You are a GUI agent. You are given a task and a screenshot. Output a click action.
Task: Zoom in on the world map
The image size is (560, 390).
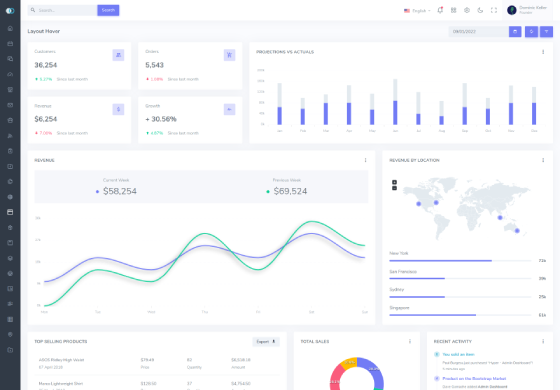click(394, 182)
